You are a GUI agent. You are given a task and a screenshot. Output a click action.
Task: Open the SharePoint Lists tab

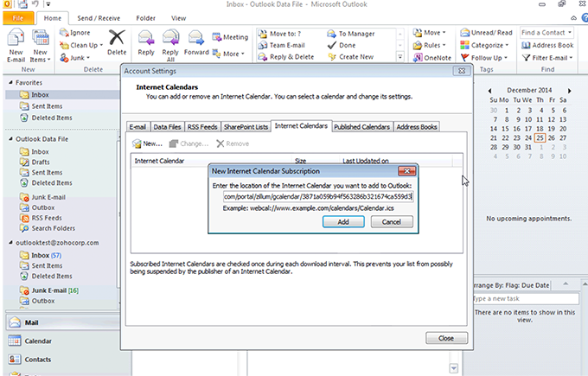click(x=246, y=127)
